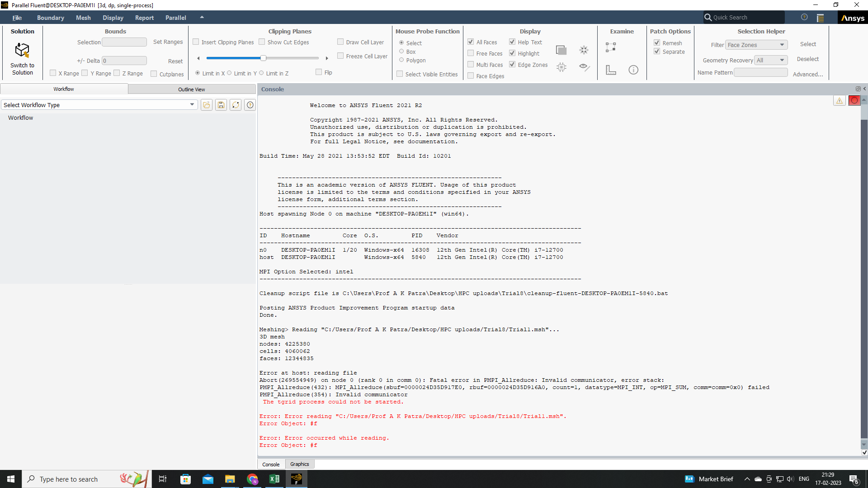The height and width of the screenshot is (488, 868).
Task: Enable the Free Faces checkbox
Action: (471, 53)
